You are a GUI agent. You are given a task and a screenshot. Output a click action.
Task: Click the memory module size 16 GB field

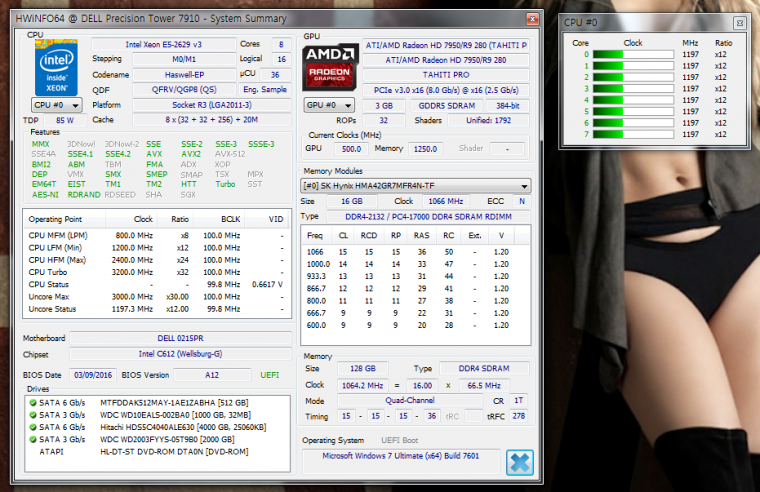[x=351, y=201]
